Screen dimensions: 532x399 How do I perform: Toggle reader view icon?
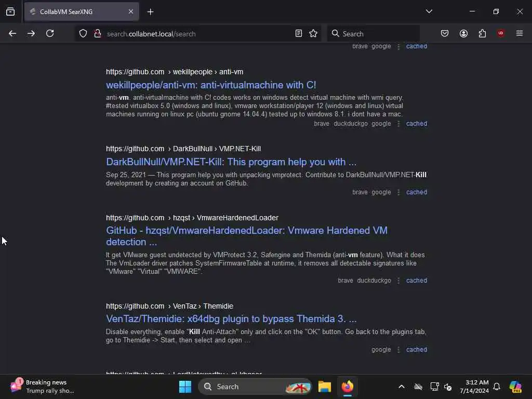click(299, 34)
